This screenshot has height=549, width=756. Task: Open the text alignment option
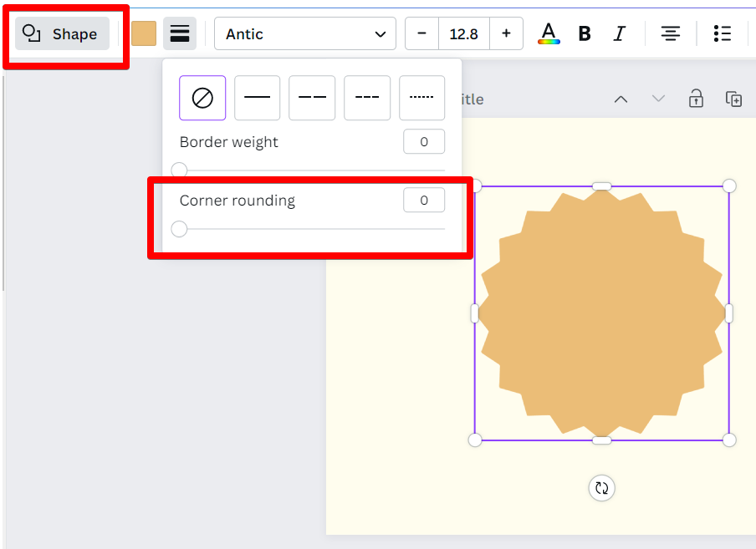670,33
